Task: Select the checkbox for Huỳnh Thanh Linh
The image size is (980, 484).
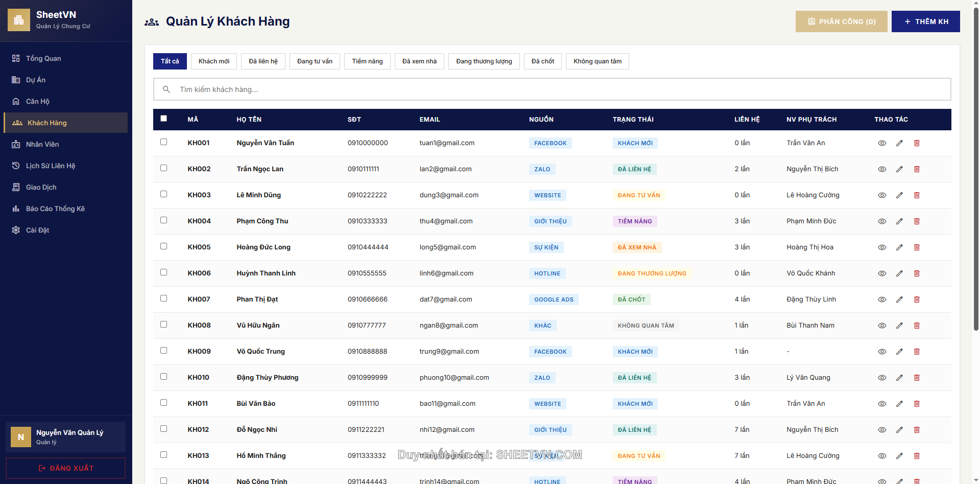Action: 163,272
